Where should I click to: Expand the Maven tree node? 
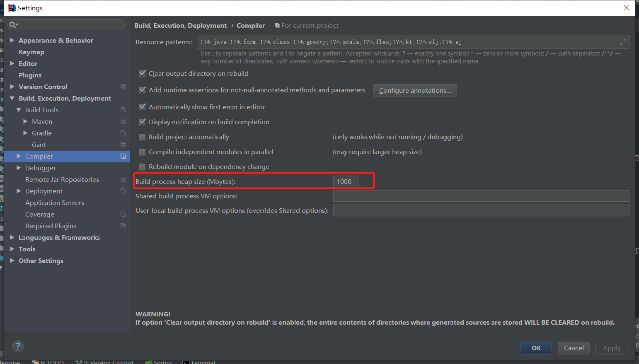[26, 121]
